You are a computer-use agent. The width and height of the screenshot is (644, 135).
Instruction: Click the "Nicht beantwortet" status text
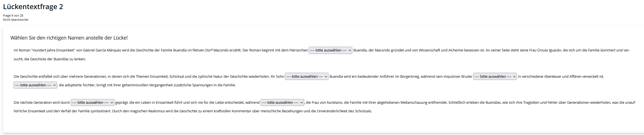coord(16,20)
